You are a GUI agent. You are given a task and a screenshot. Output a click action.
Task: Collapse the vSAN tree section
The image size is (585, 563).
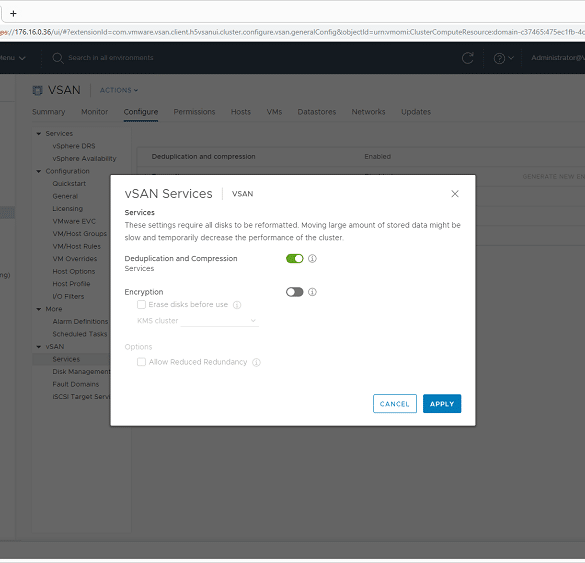tap(39, 347)
